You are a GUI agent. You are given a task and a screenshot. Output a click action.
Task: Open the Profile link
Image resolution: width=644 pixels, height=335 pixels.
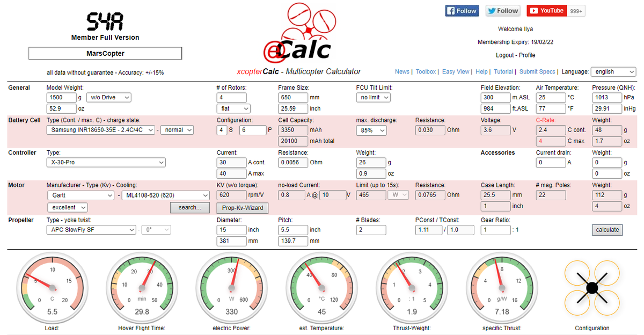528,55
